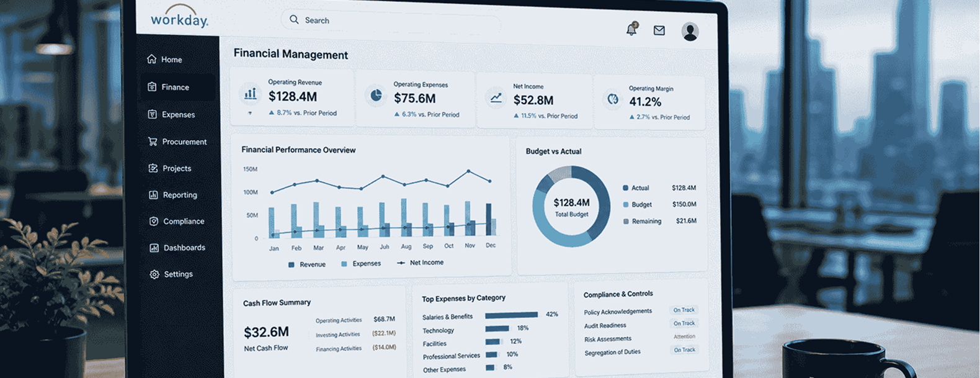Screen dimensions: 980x378
Task: Click the Workday logo
Action: click(x=179, y=17)
